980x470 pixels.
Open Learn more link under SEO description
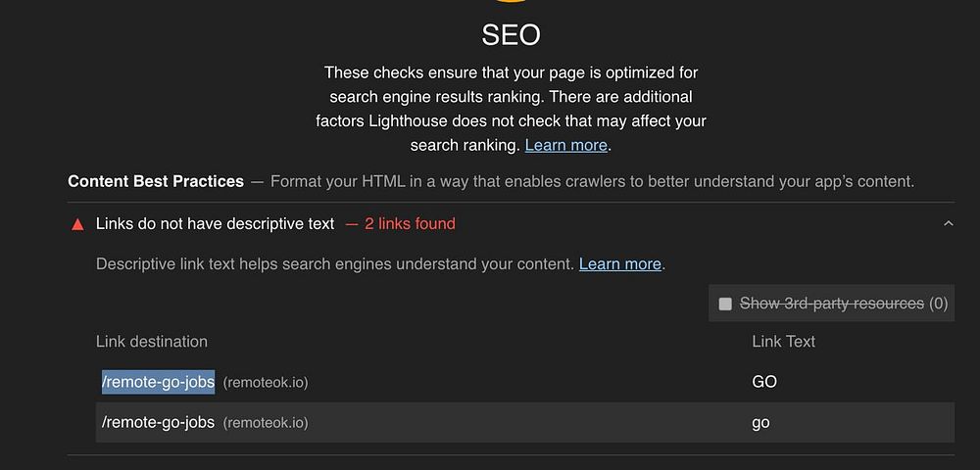coord(565,145)
